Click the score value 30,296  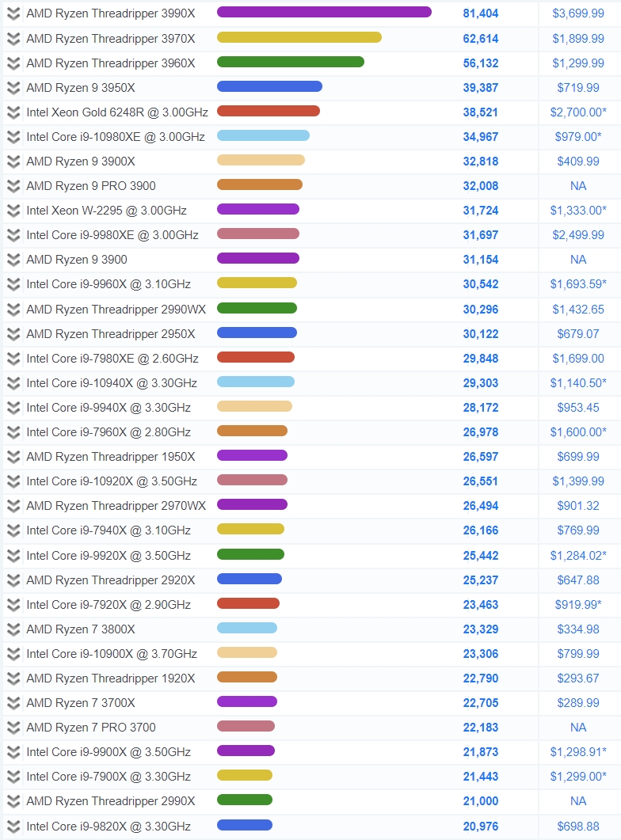click(481, 309)
